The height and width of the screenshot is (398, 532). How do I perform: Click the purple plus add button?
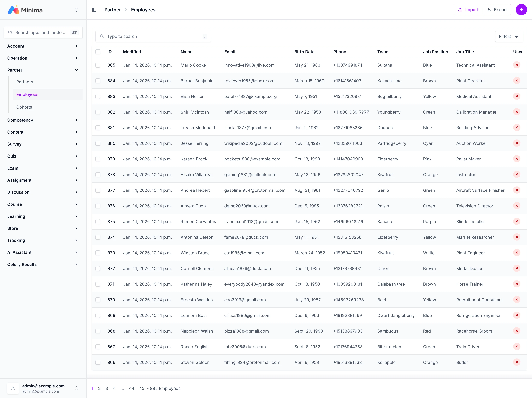(x=521, y=10)
